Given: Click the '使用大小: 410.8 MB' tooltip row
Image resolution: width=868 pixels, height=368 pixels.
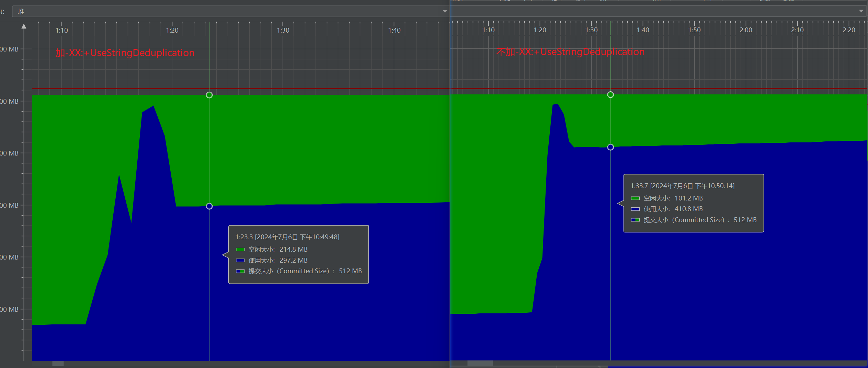Looking at the screenshot, I should (x=673, y=209).
